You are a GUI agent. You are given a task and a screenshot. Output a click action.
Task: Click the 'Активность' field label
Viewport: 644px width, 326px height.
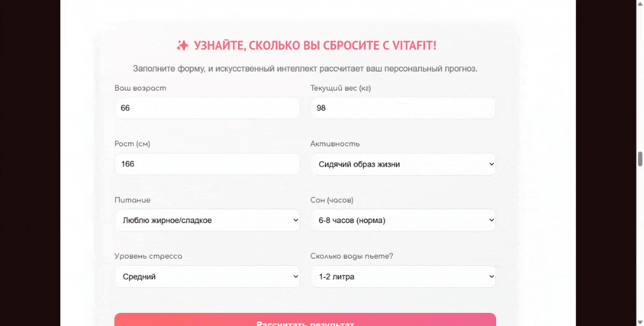click(335, 144)
